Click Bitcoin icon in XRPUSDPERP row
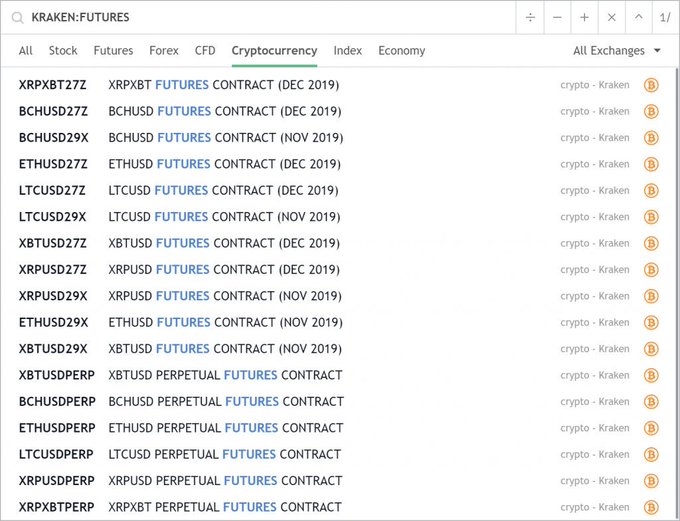 click(651, 481)
